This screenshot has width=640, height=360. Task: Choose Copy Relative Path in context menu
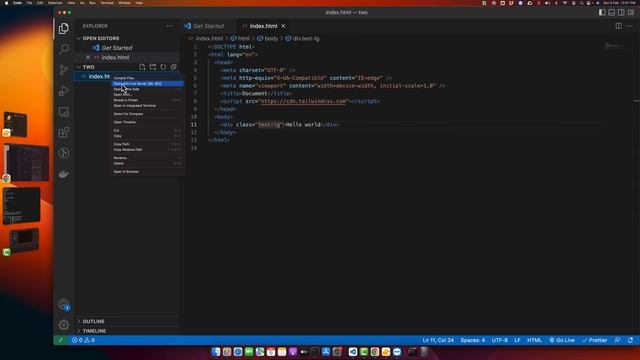pyautogui.click(x=148, y=149)
